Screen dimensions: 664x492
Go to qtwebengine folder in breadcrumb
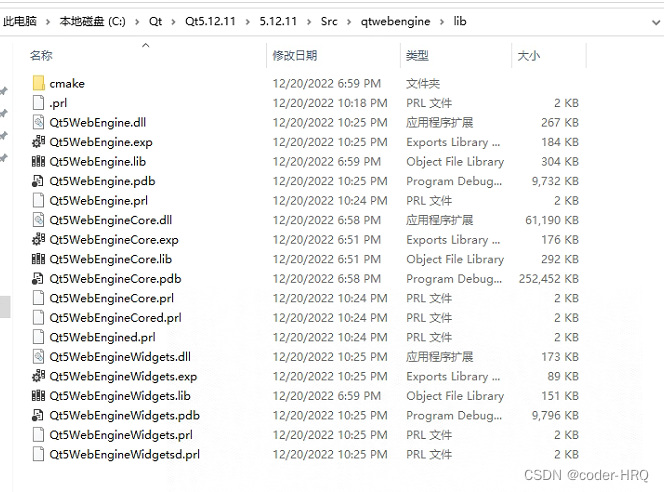(x=396, y=21)
